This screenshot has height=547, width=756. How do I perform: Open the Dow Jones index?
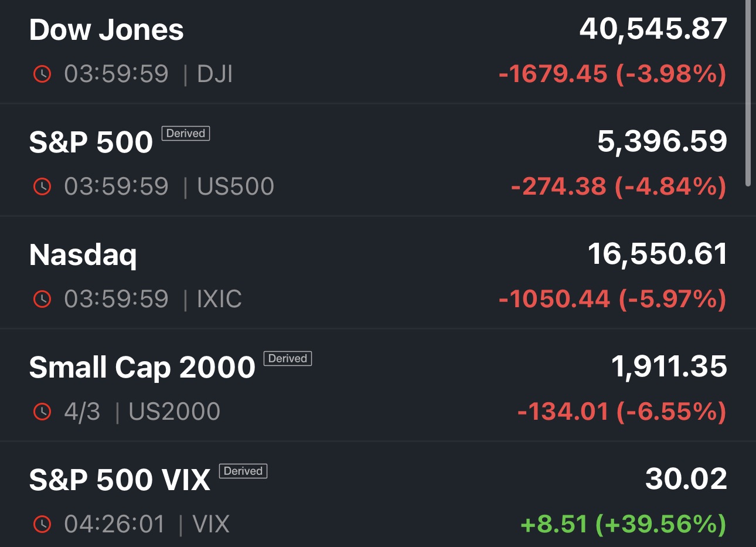click(x=106, y=30)
